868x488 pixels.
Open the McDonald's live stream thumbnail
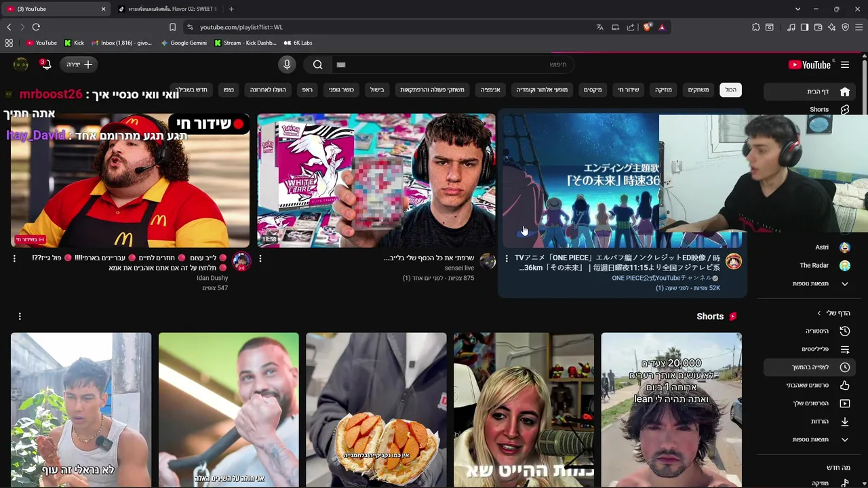pyautogui.click(x=130, y=181)
